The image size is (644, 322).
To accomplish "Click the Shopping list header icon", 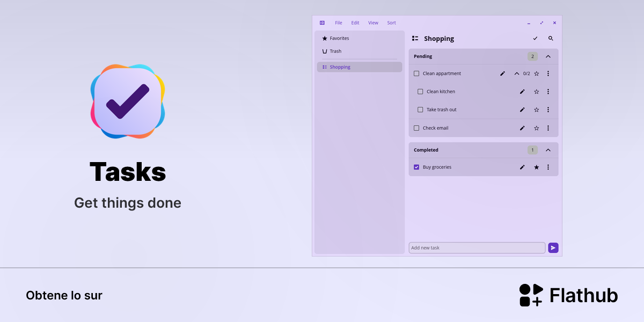I will coord(415,39).
